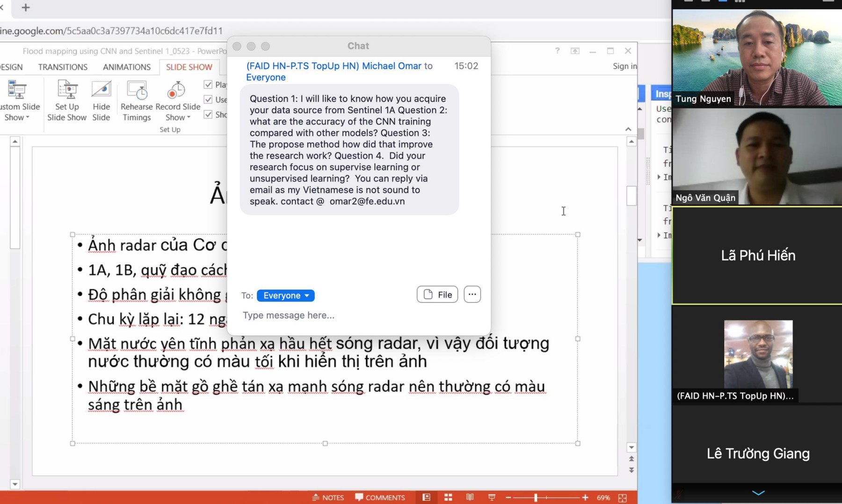Open the NOTES pane button
Image resolution: width=842 pixels, height=504 pixels.
[328, 497]
